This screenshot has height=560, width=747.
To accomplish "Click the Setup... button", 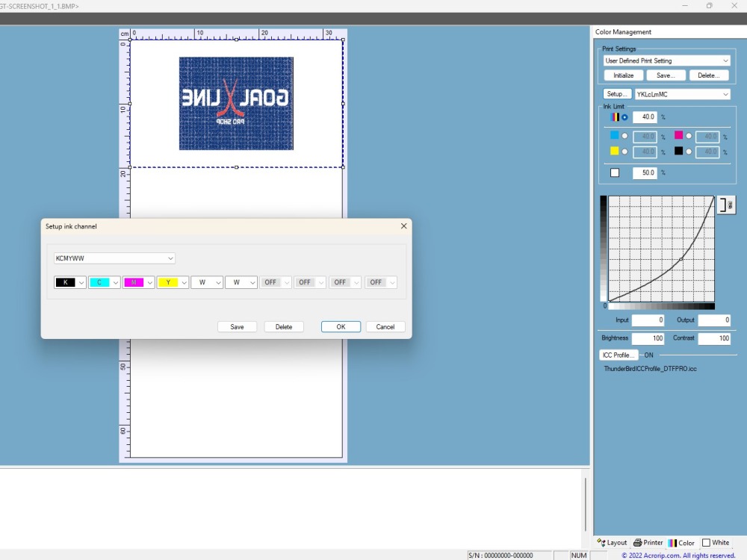I will pyautogui.click(x=617, y=94).
